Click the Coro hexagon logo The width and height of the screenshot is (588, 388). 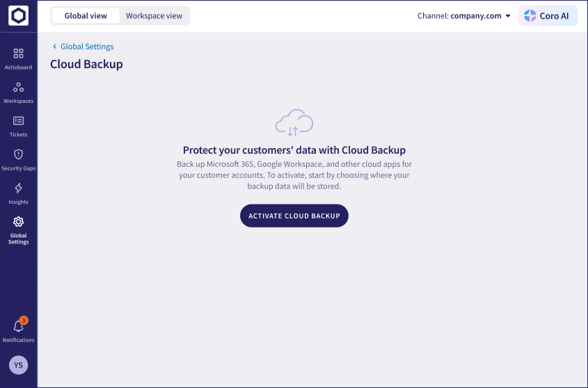pyautogui.click(x=18, y=16)
